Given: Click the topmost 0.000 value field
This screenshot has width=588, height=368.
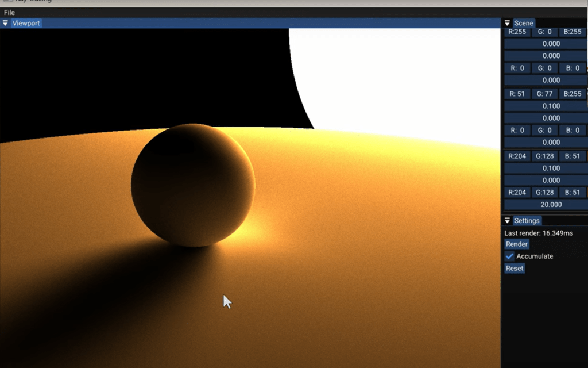Looking at the screenshot, I should tap(551, 43).
